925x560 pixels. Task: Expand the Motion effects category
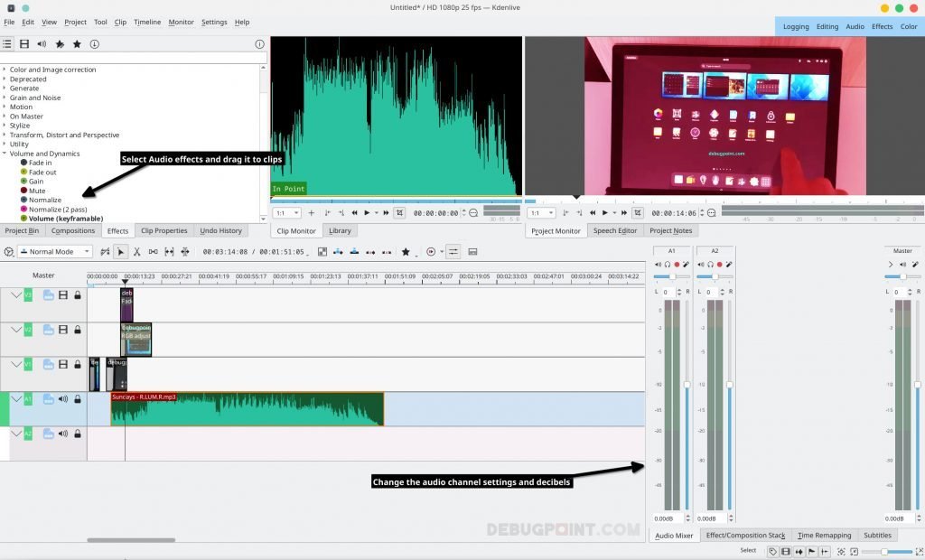pyautogui.click(x=5, y=107)
